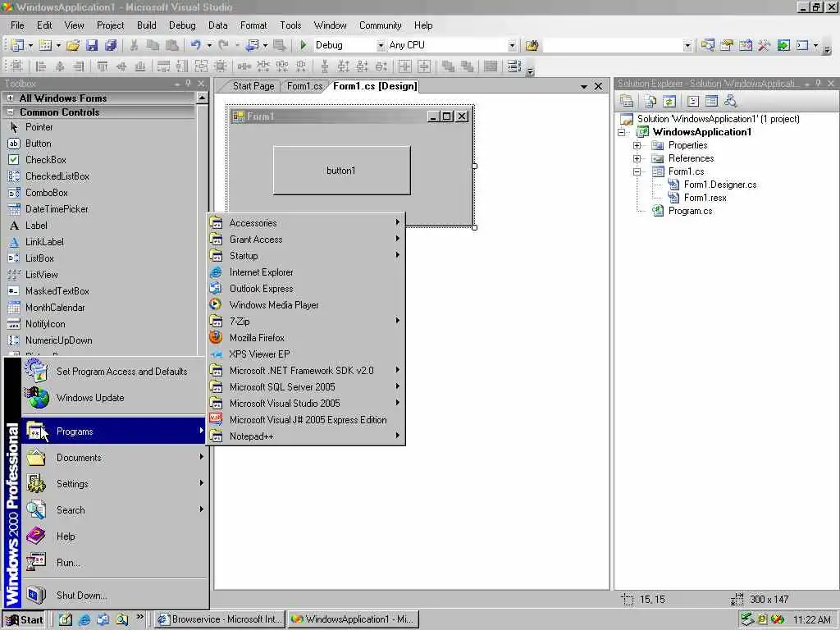Screen dimensions: 840x630
Task: Click the Align Lefts layout icon
Action: tap(41, 66)
